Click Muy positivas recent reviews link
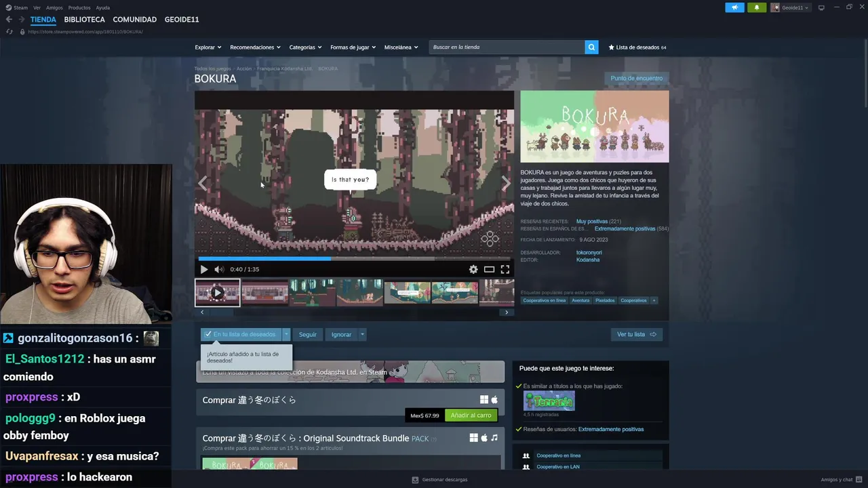This screenshot has height=488, width=868. tap(592, 222)
